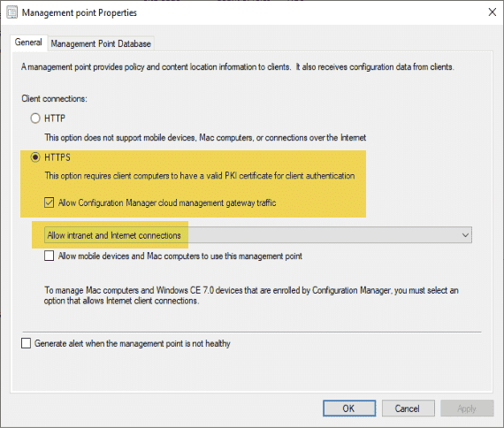Confirm changes with the OK button
The image size is (504, 428).
[x=349, y=409]
